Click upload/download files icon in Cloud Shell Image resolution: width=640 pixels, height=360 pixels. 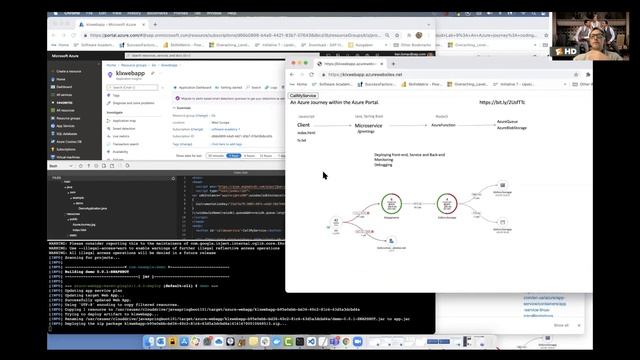[x=104, y=166]
